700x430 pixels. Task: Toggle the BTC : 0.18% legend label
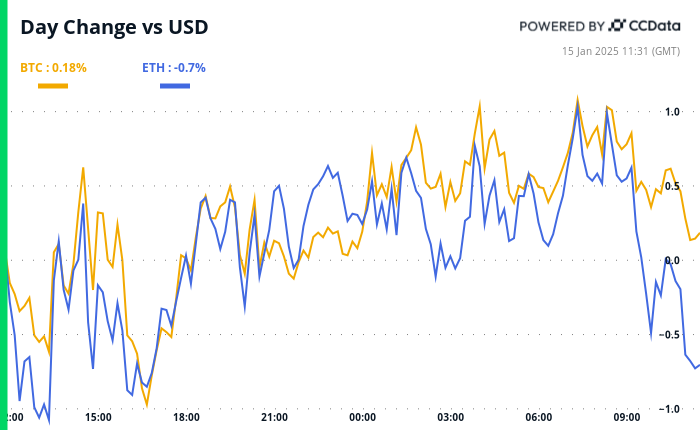53,68
